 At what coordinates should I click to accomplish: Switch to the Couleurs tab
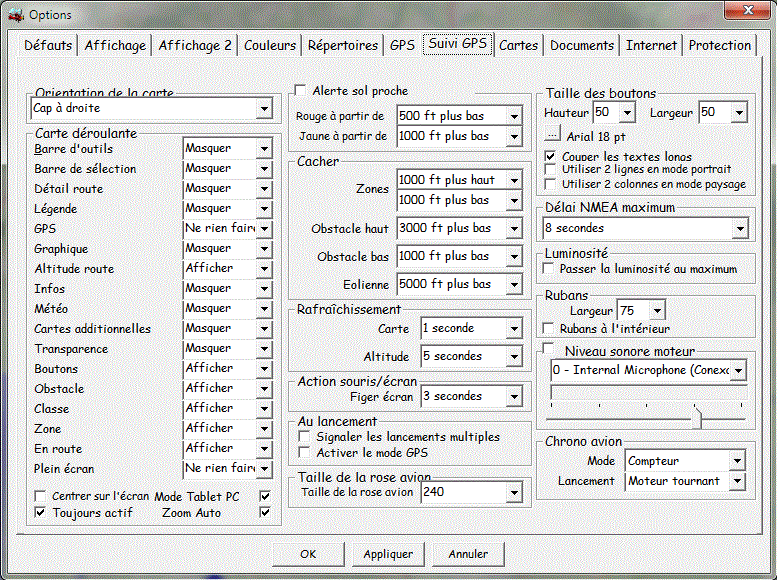pyautogui.click(x=270, y=45)
